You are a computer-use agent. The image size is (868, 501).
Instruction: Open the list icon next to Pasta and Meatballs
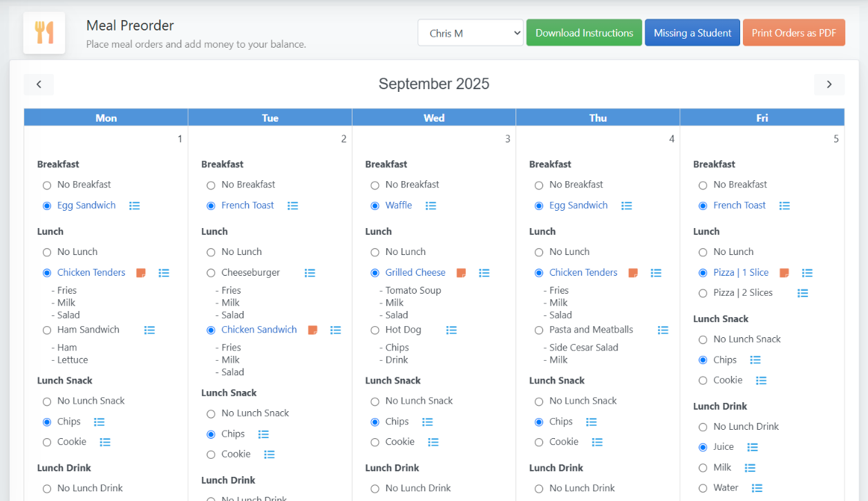click(663, 330)
